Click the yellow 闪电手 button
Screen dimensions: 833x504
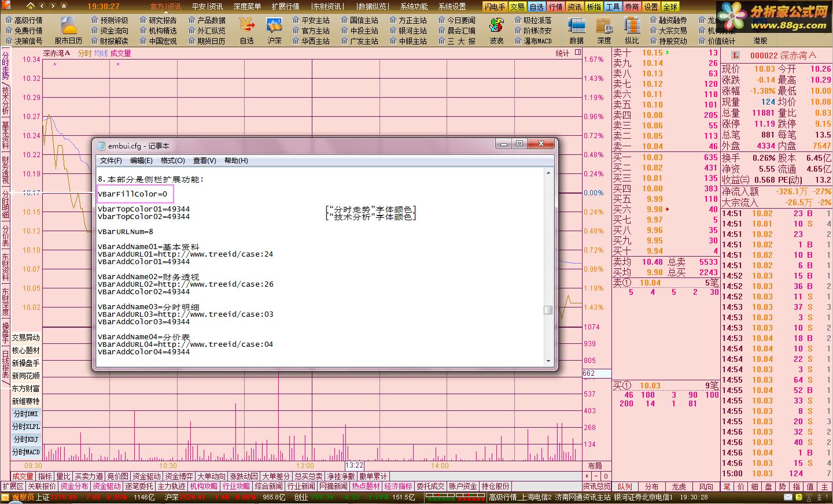click(495, 6)
